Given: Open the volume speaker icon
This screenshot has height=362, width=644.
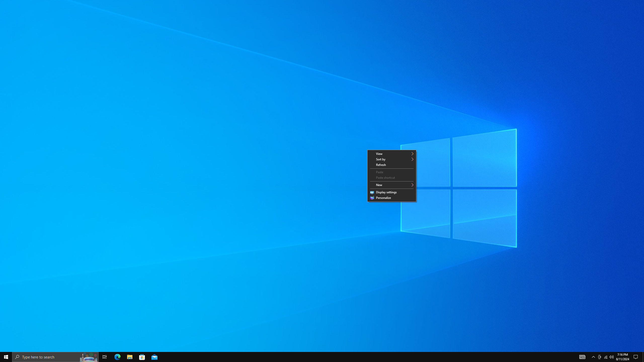Looking at the screenshot, I should coord(612,357).
